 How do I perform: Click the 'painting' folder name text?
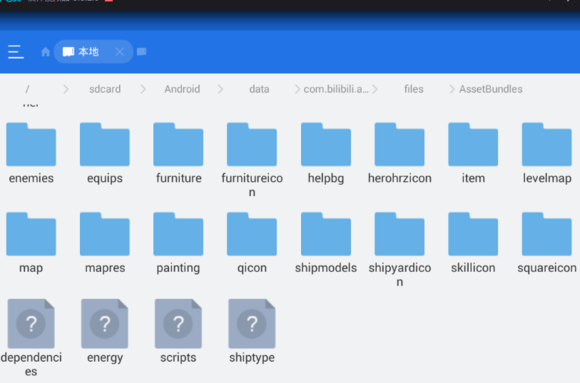(x=178, y=268)
